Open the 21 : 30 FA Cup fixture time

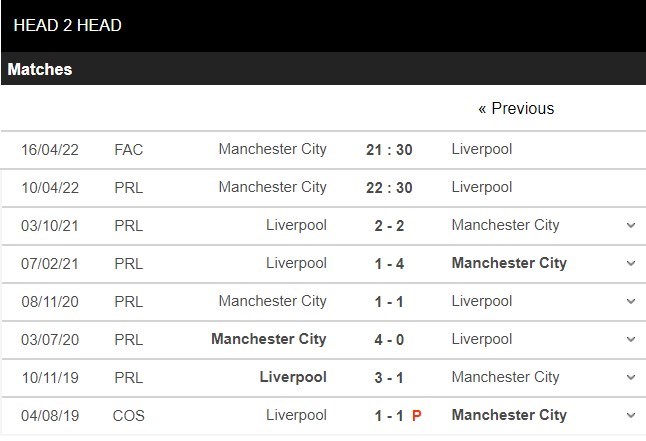click(389, 150)
